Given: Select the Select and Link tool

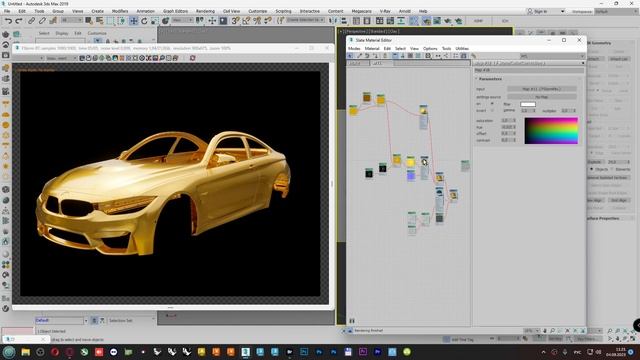Looking at the screenshot, I should tap(31, 21).
